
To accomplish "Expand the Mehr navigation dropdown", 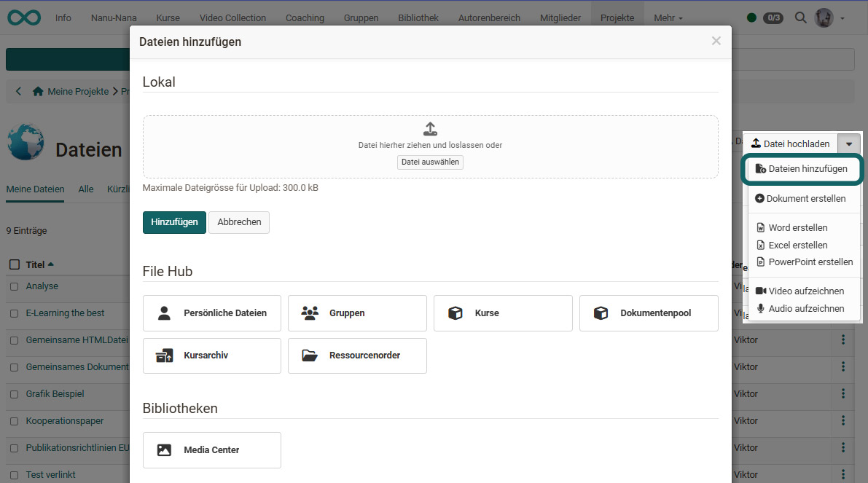I will pos(668,17).
